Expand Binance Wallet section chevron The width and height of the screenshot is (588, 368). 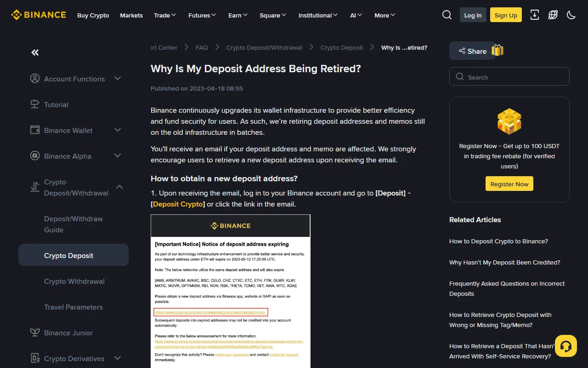[x=118, y=130]
